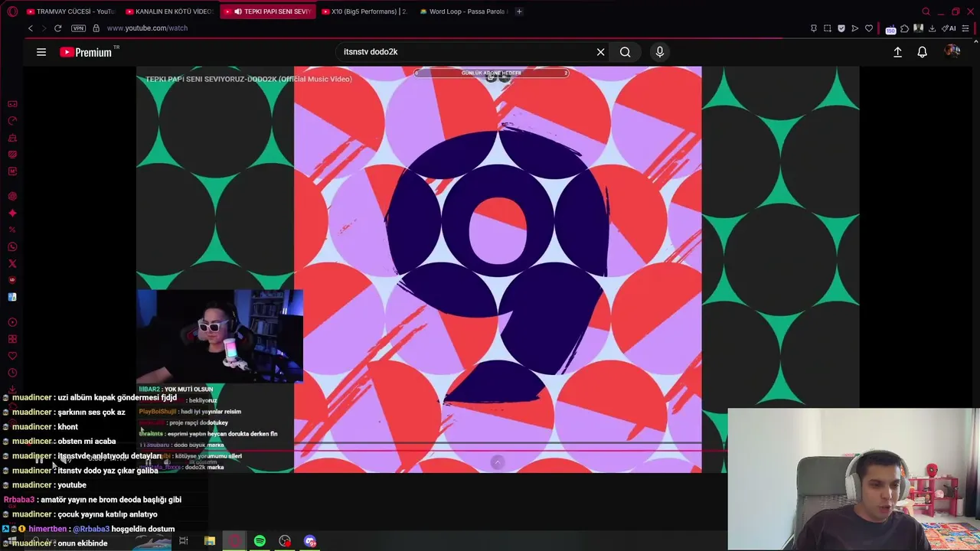The width and height of the screenshot is (980, 551).
Task: Open the browser extensions puzzle icon
Action: click(904, 28)
